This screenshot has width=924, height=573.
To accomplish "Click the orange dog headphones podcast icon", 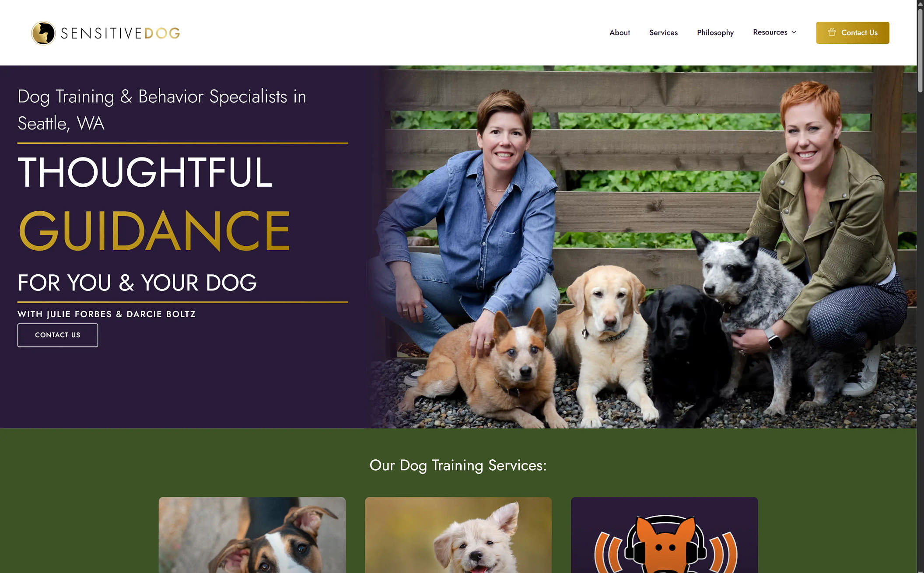I will (x=665, y=542).
